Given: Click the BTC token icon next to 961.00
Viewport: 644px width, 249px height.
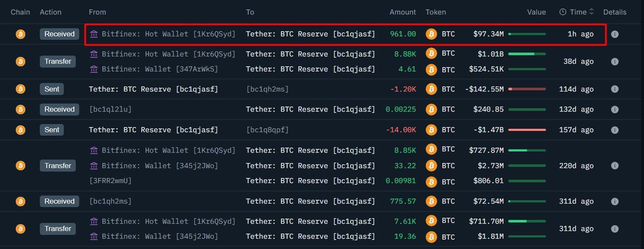Looking at the screenshot, I should (431, 34).
